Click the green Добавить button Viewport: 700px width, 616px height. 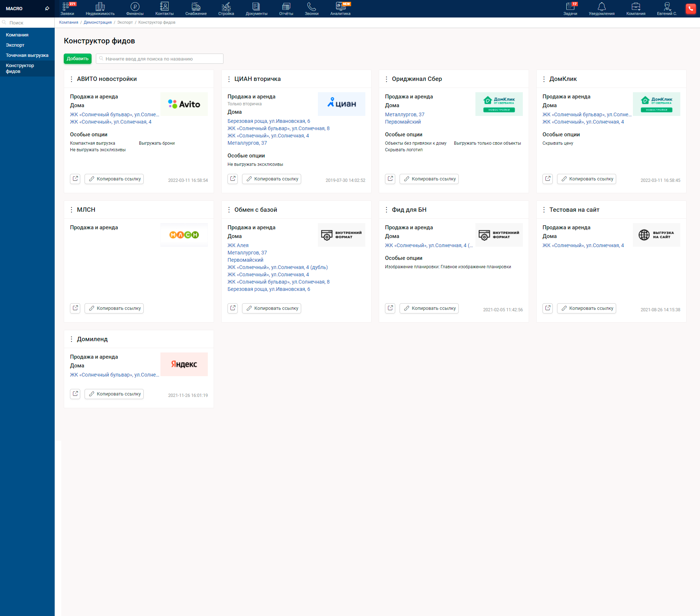[x=77, y=59]
